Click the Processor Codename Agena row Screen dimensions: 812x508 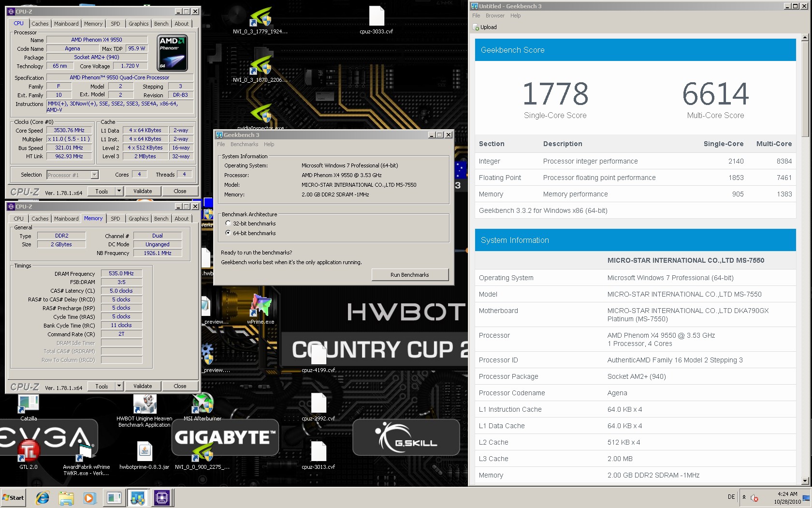coord(635,393)
